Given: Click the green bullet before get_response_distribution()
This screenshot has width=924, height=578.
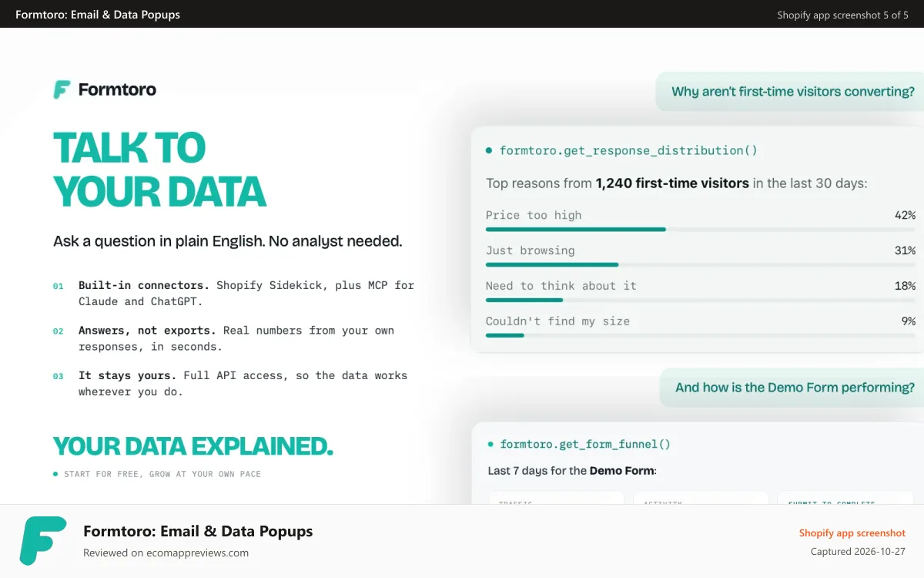Looking at the screenshot, I should coord(489,151).
